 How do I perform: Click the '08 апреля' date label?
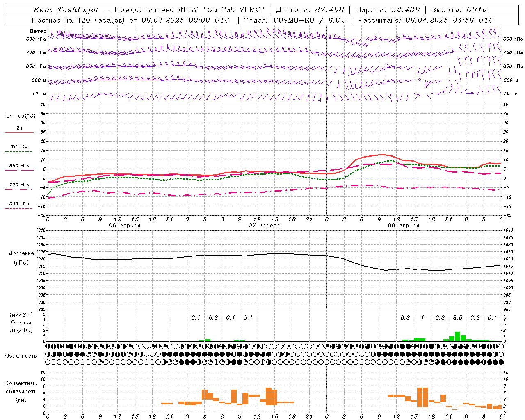click(x=404, y=226)
